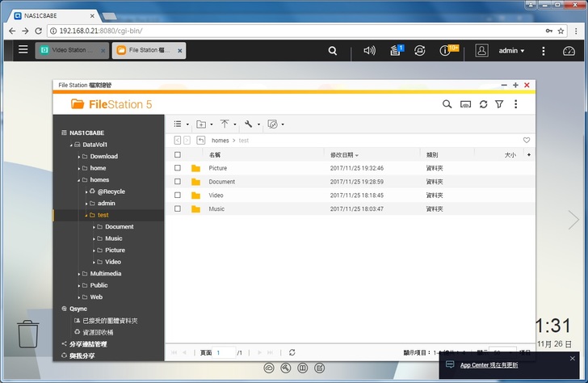This screenshot has height=383, width=588.
Task: Open the view mode list dropdown
Action: (x=181, y=124)
